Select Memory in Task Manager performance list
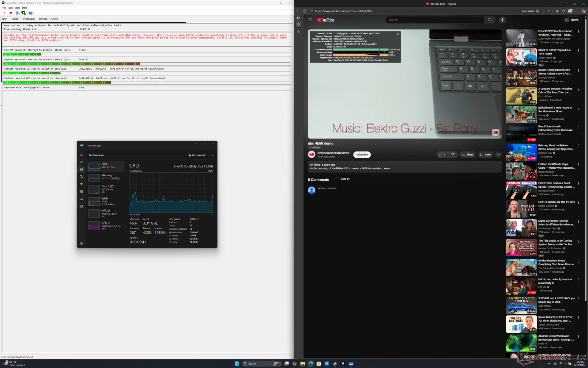 [x=106, y=177]
